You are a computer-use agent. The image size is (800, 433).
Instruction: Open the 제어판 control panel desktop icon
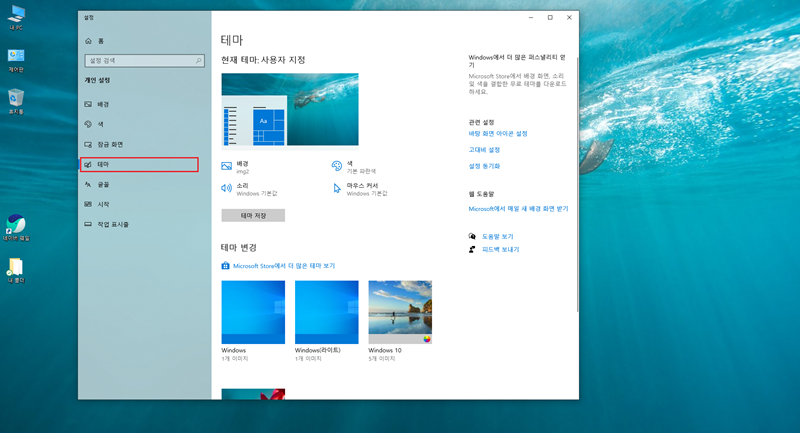point(16,60)
